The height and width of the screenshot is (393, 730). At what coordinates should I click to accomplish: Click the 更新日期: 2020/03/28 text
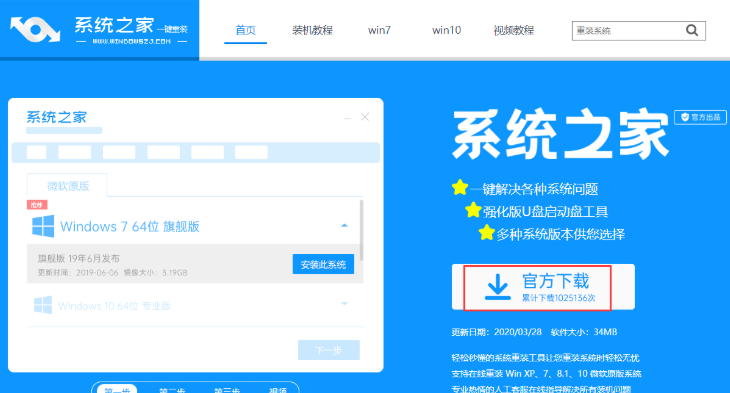pos(497,332)
